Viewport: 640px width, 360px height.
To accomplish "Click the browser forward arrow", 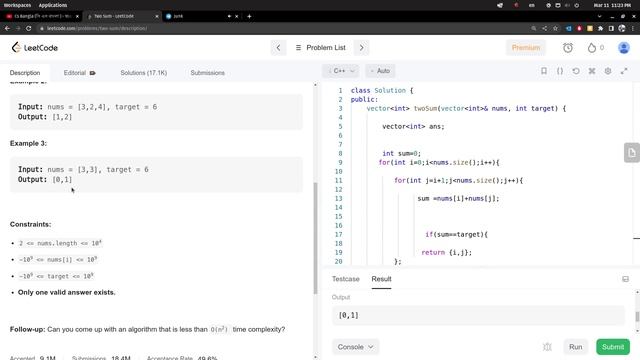I will 18,28.
